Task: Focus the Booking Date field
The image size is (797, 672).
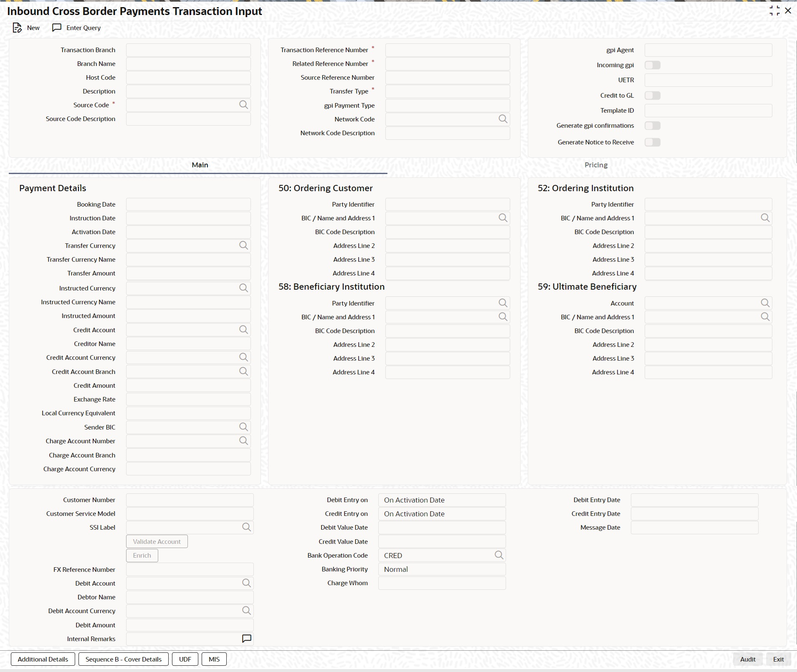Action: click(x=188, y=205)
